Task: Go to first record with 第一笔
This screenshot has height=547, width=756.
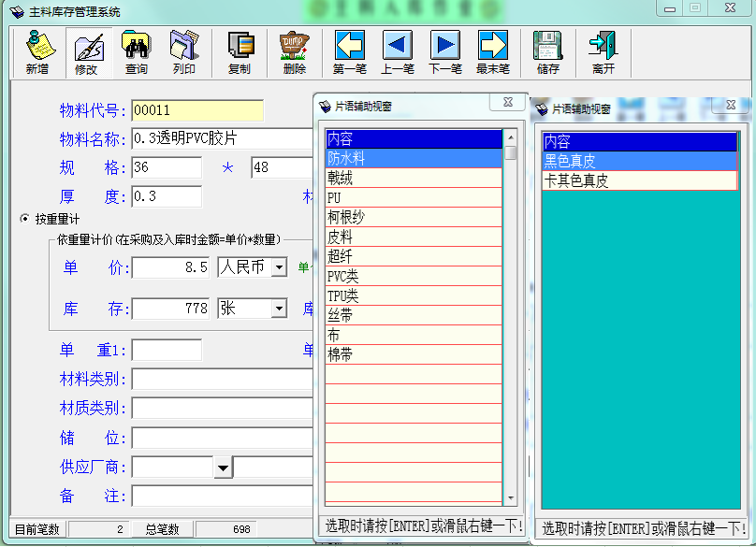Action: pyautogui.click(x=349, y=52)
